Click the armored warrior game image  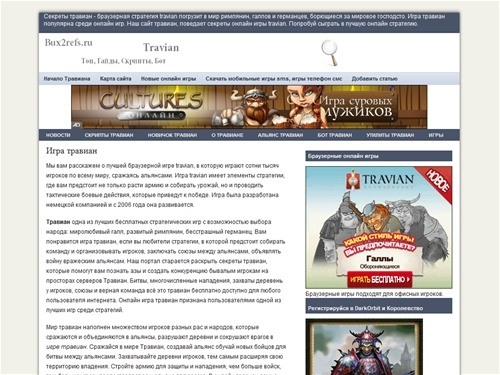click(364, 347)
